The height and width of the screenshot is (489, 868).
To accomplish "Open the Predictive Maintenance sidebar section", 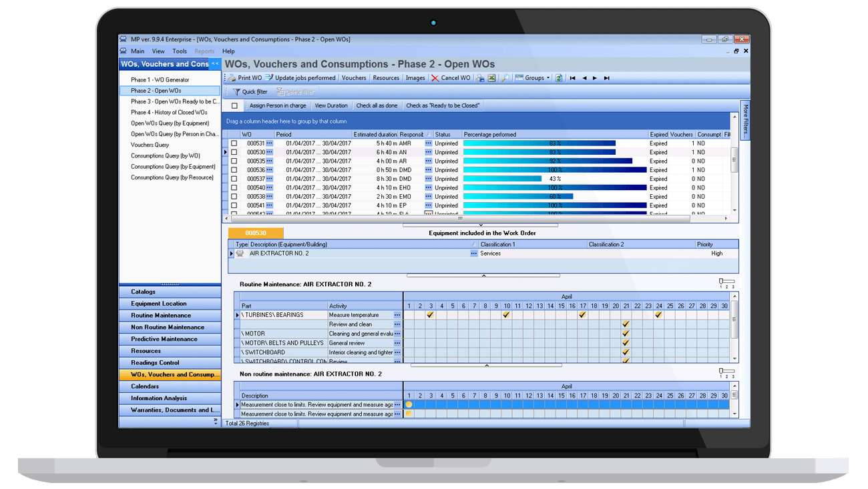I will click(x=170, y=339).
